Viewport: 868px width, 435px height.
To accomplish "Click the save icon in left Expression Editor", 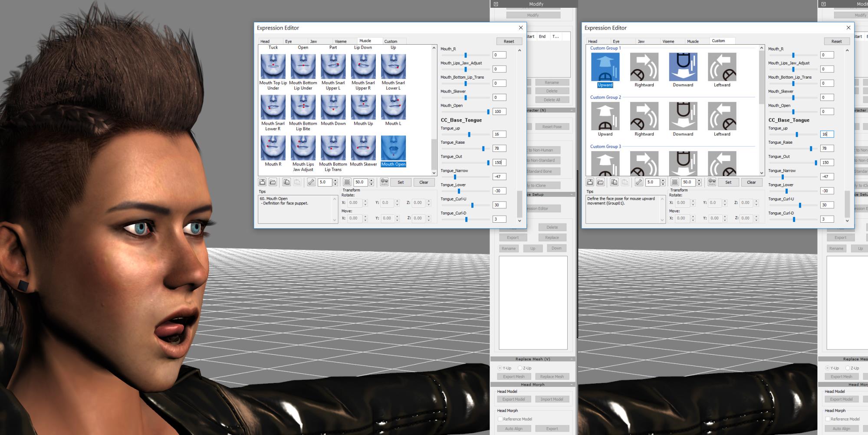I will tap(262, 182).
